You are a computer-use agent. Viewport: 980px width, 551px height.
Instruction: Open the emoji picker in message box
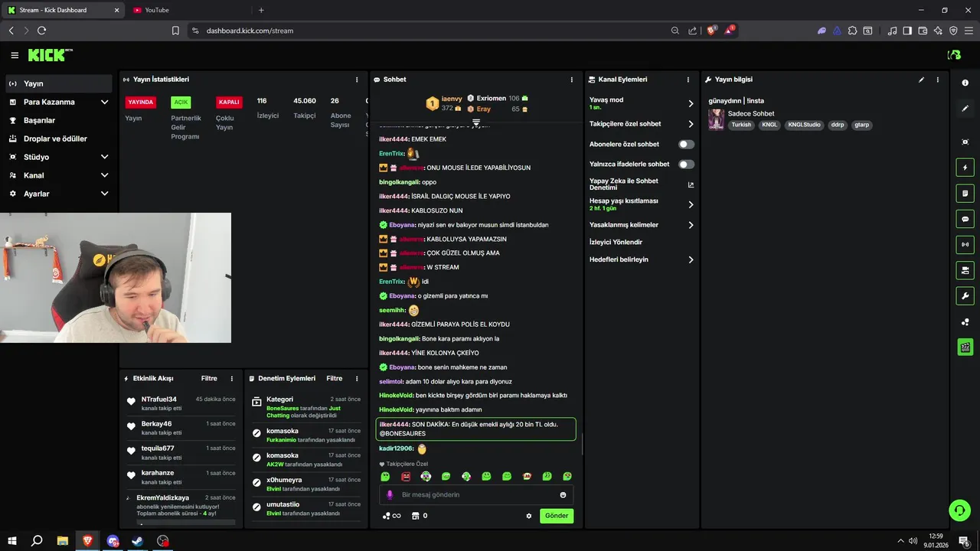click(563, 495)
